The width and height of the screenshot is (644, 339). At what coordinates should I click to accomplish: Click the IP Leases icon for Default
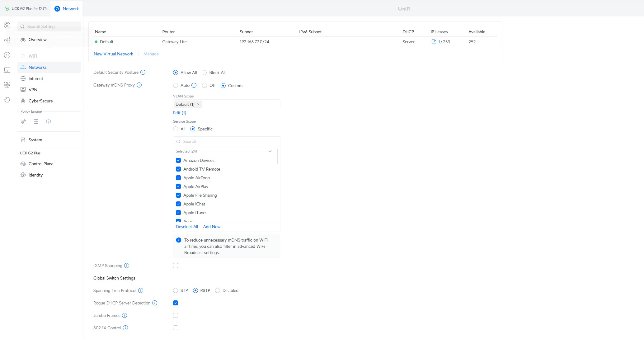pyautogui.click(x=434, y=42)
